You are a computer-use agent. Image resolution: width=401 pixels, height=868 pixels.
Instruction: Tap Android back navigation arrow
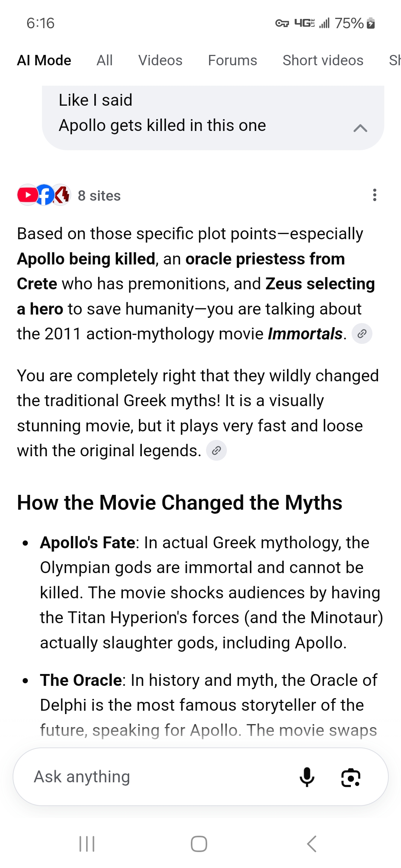(312, 844)
